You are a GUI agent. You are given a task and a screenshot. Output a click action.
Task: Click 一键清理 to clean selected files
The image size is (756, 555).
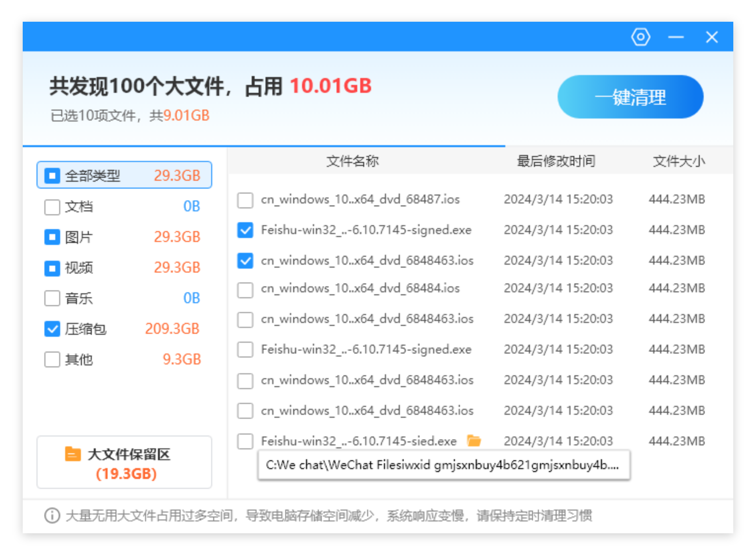click(630, 97)
